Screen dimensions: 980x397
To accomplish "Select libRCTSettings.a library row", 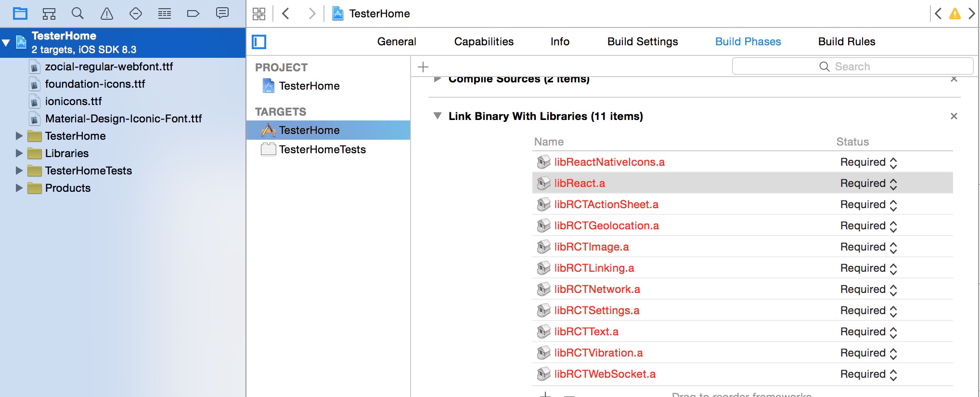I will (742, 310).
